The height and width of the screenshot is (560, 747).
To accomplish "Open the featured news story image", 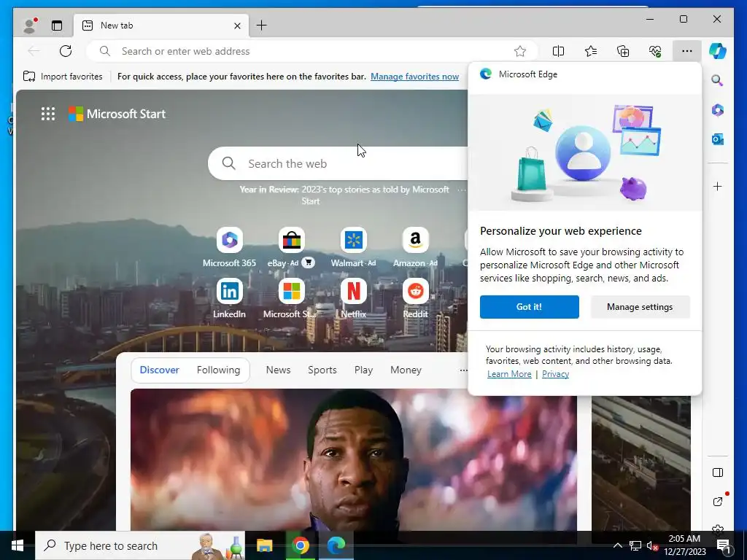I will tap(354, 459).
